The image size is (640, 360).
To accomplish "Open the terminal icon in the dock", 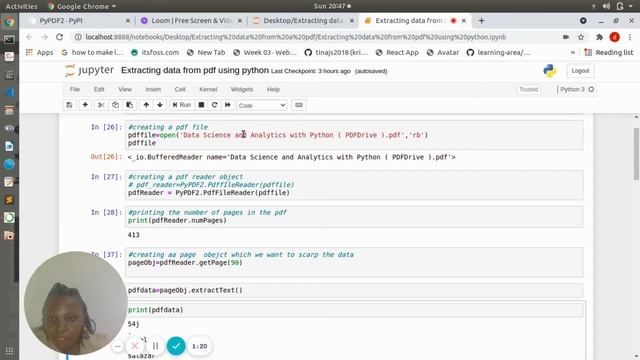I will click(9, 40).
